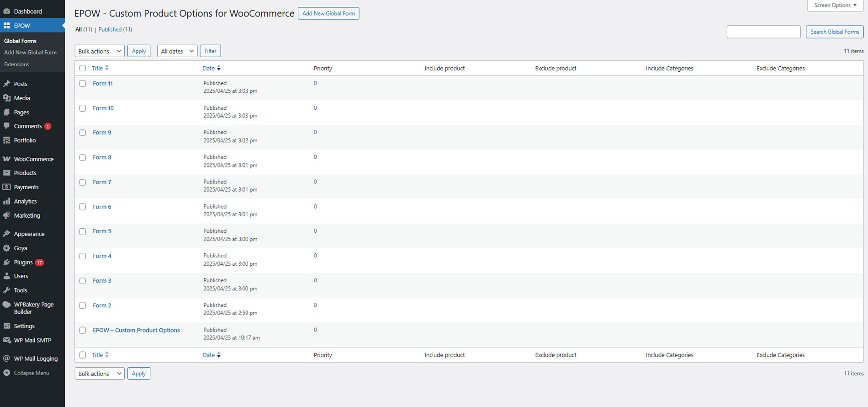Click the Media library icon

click(7, 98)
